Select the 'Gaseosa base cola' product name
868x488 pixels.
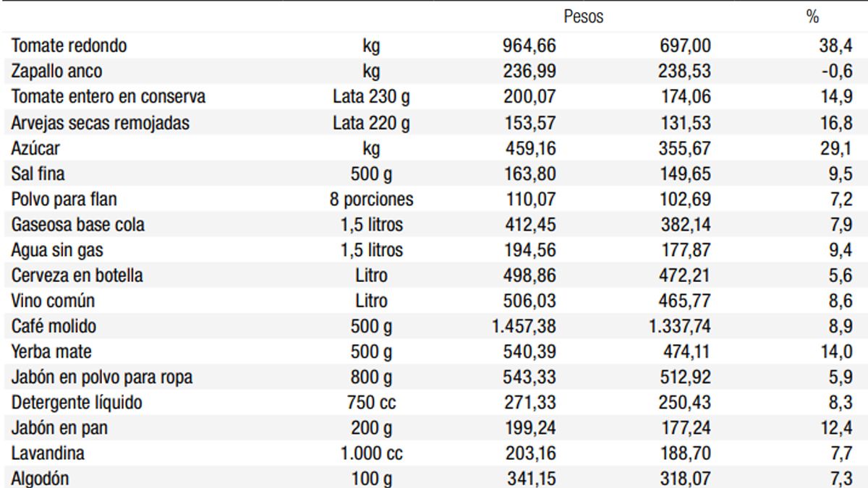pyautogui.click(x=77, y=225)
